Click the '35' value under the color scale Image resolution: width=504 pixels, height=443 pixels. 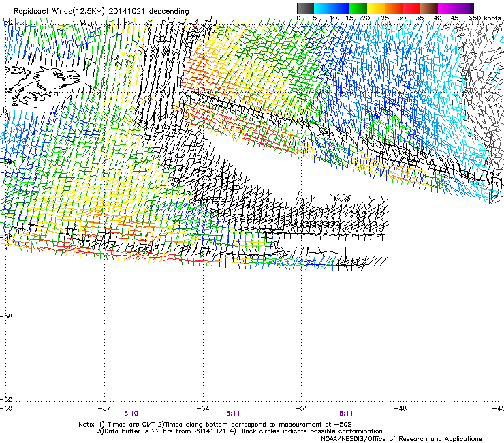[x=420, y=18]
